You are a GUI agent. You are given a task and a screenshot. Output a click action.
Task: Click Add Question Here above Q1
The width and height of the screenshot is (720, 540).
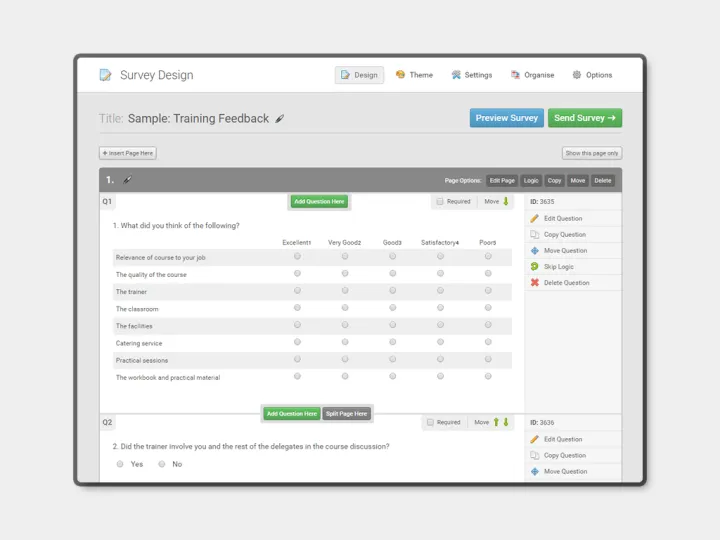(x=319, y=202)
